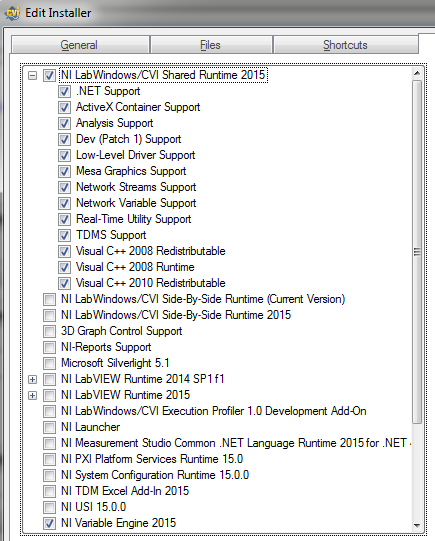Disable the TDMS Support checkbox
Viewport: 435px width, 541px height.
[x=65, y=235]
